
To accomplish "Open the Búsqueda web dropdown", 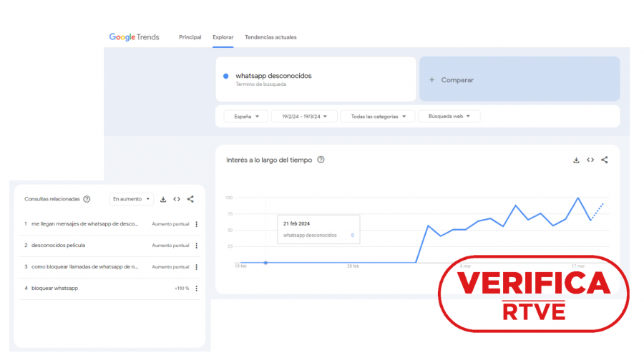I will click(449, 116).
